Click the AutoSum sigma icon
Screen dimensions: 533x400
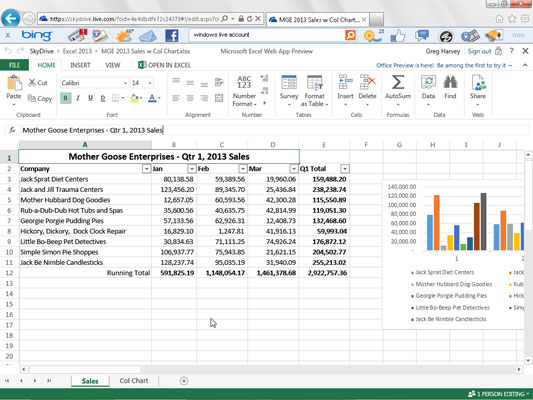click(398, 83)
